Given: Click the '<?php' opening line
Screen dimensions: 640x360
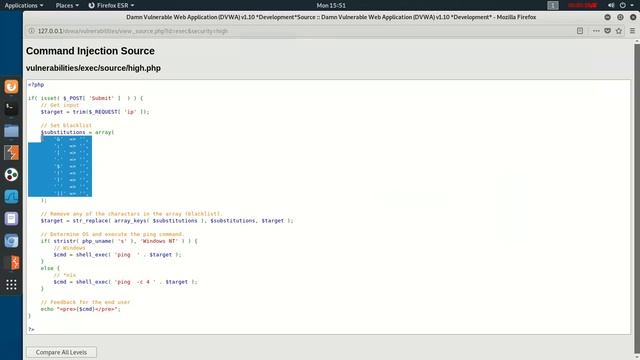Looking at the screenshot, I should point(36,84).
